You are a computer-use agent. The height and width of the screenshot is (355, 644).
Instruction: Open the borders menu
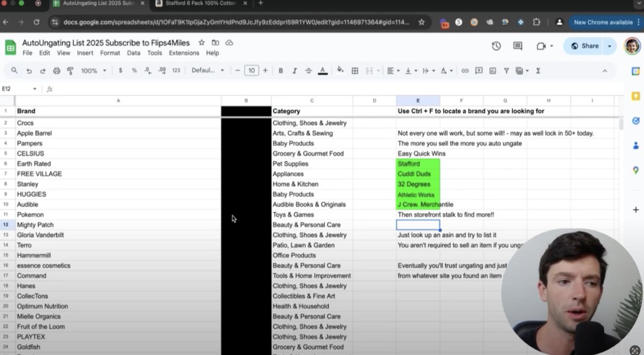pos(355,70)
